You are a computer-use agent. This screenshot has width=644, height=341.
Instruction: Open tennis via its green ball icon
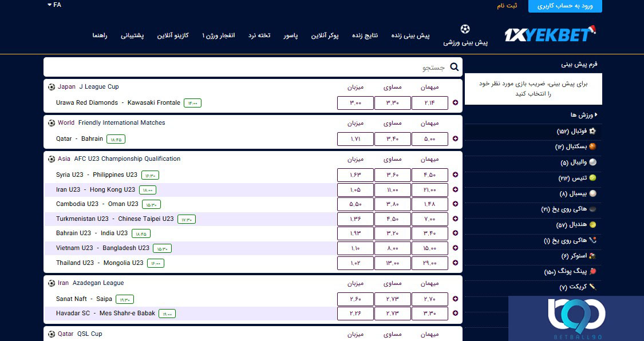[592, 178]
